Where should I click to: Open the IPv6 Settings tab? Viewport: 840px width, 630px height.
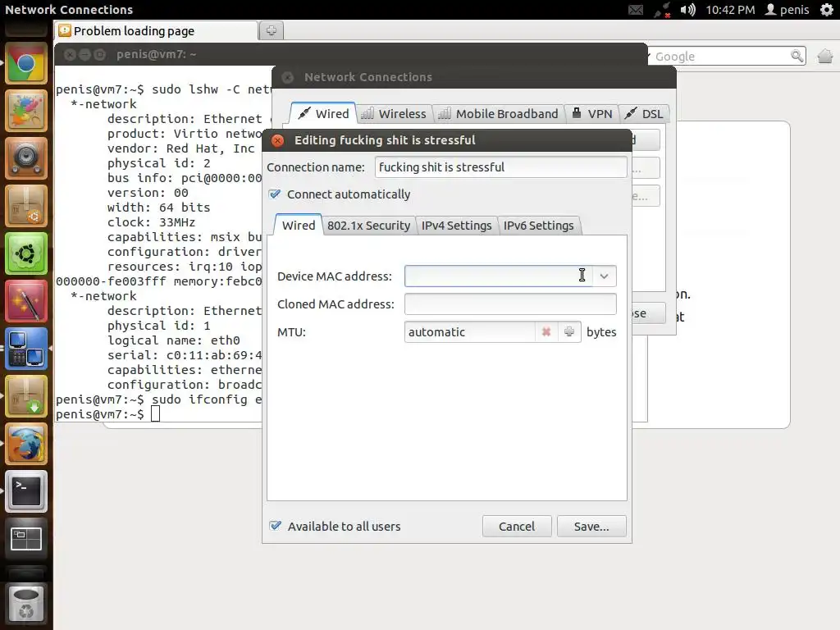[538, 226]
